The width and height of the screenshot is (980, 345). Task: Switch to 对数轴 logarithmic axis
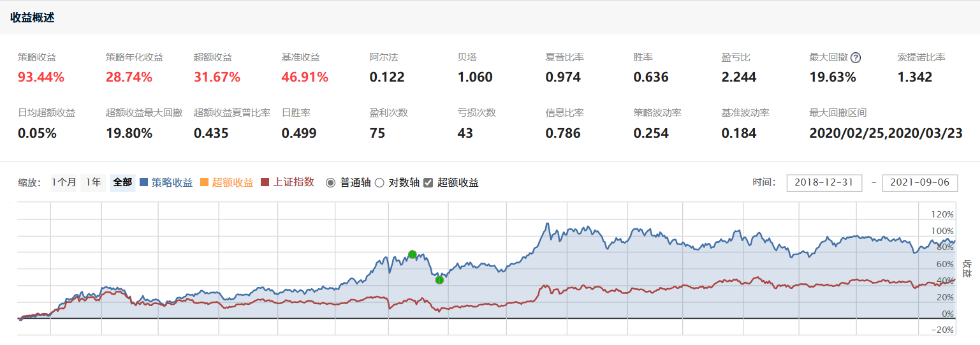379,183
